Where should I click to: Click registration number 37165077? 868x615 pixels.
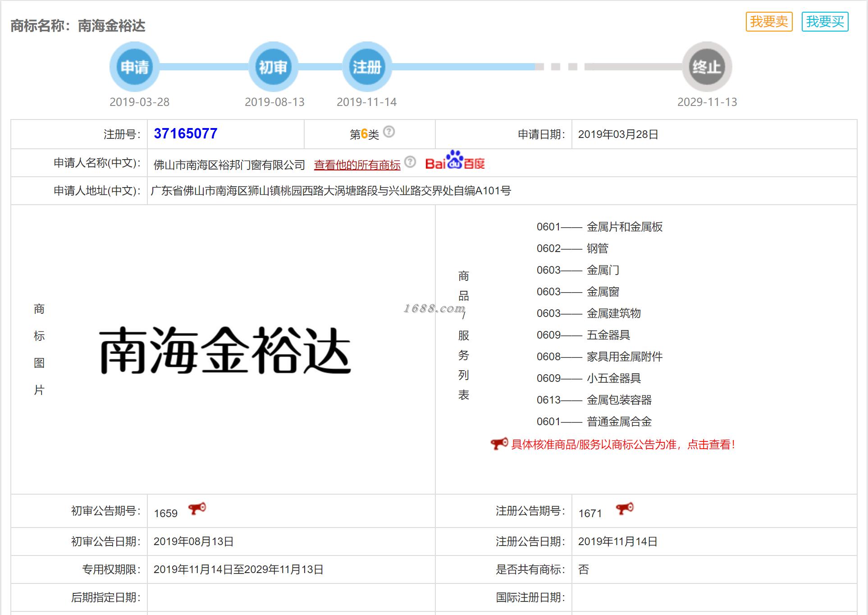coord(186,133)
